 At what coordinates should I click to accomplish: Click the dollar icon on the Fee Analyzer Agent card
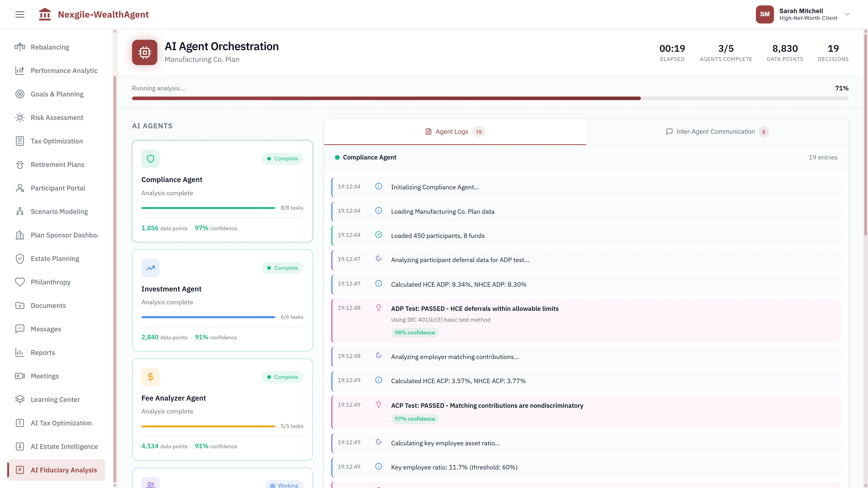pyautogui.click(x=150, y=377)
